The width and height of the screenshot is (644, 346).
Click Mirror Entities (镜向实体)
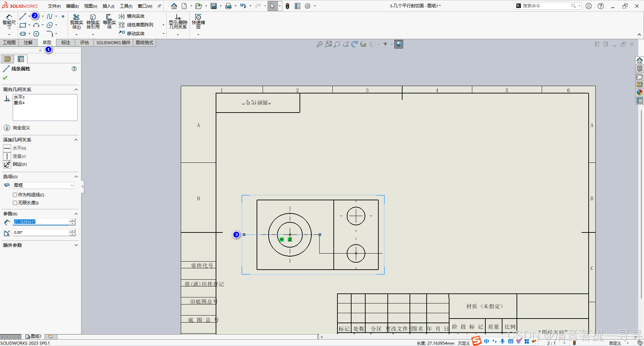(132, 16)
